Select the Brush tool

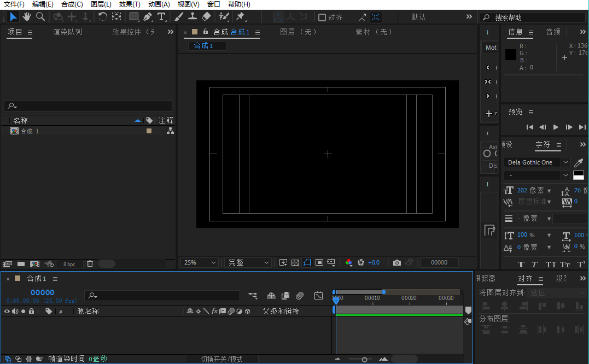179,17
